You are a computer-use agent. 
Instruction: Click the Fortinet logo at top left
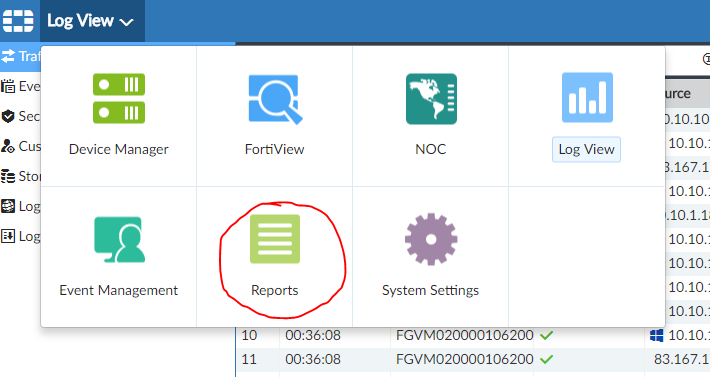pos(18,21)
